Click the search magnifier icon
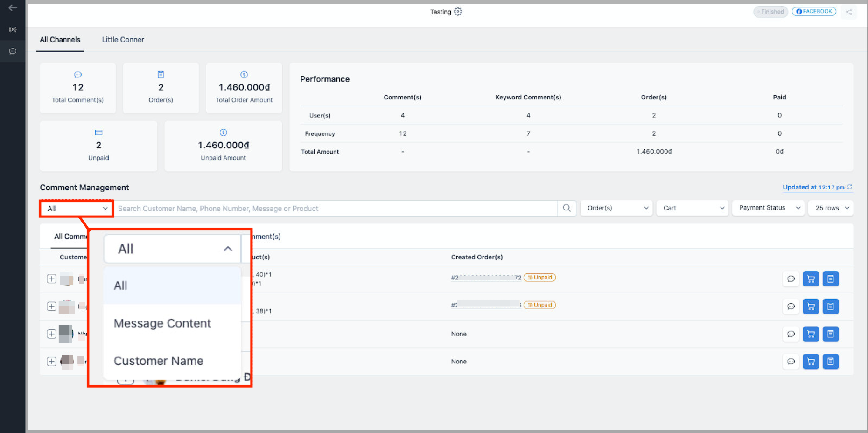 (567, 208)
